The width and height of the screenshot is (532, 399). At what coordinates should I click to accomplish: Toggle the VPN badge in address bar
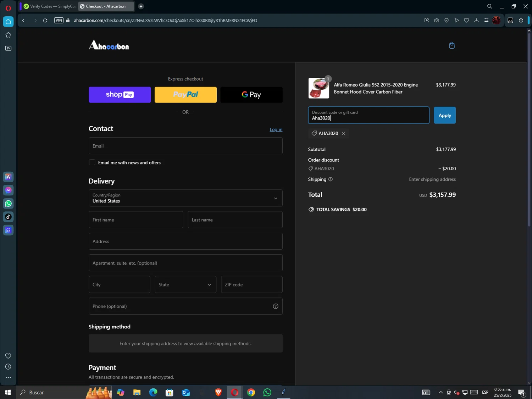[x=59, y=21]
